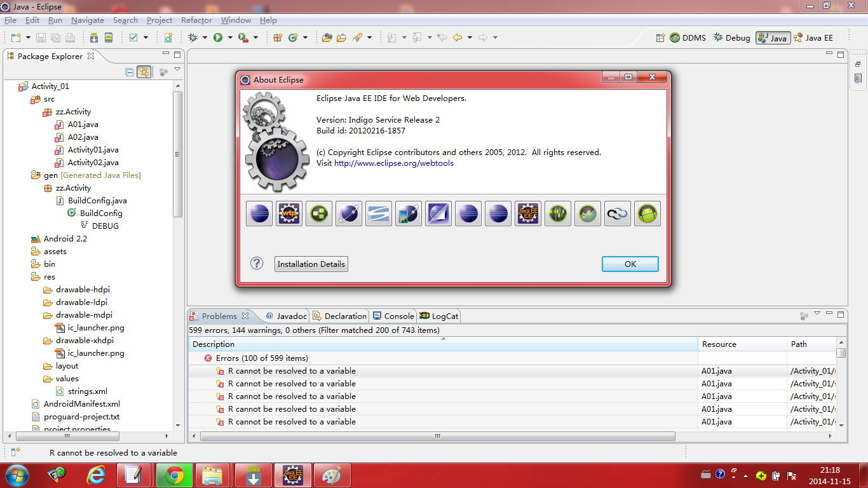
Task: Click the Problems view horizontal scrollbar
Action: pos(438,437)
